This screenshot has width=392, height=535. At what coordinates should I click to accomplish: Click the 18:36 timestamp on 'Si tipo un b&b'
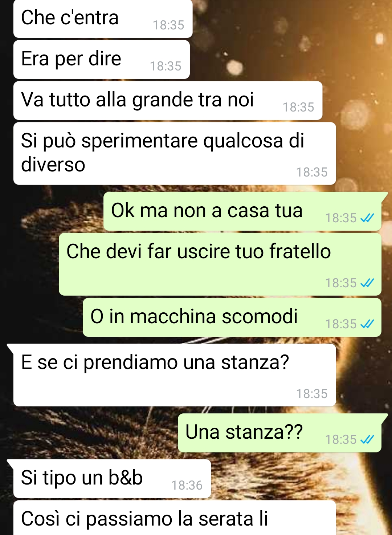187,485
